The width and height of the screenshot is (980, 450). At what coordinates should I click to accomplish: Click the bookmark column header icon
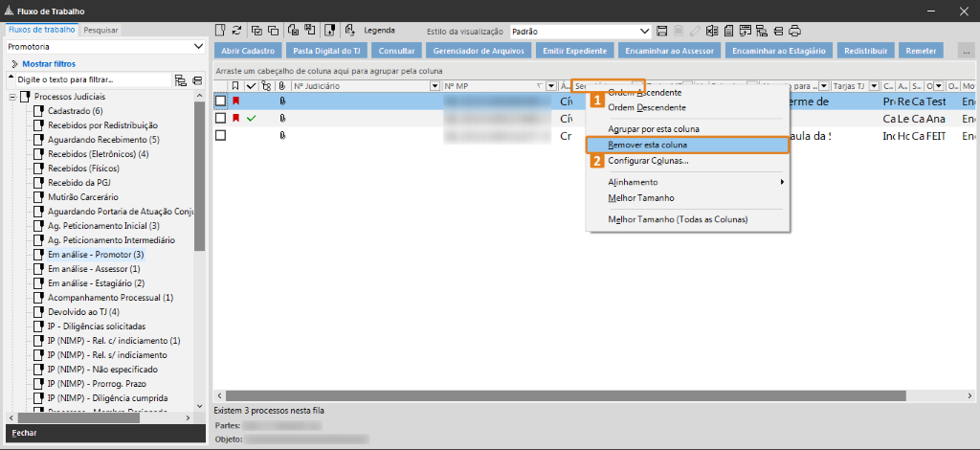(x=235, y=86)
